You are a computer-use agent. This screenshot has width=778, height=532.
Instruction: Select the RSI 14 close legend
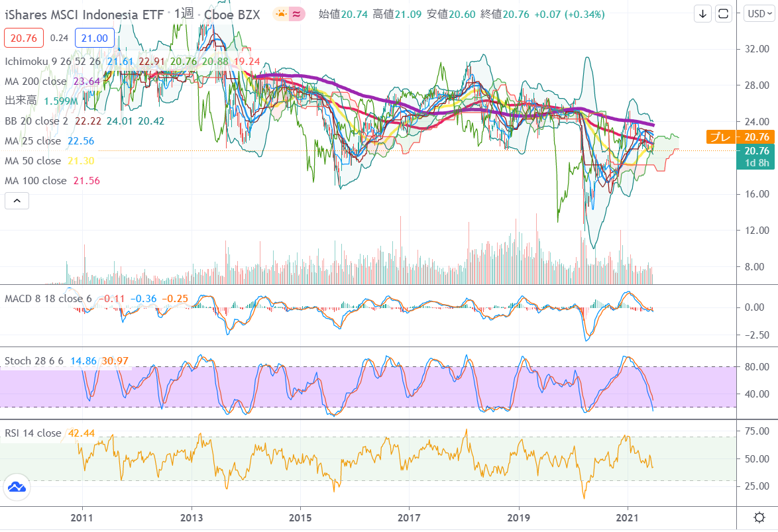[32, 433]
